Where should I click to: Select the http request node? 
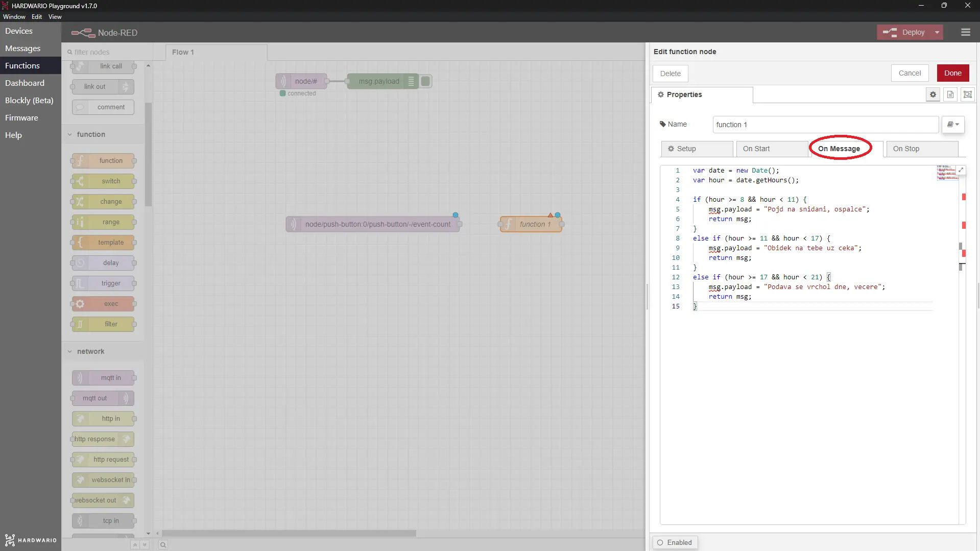coord(103,460)
